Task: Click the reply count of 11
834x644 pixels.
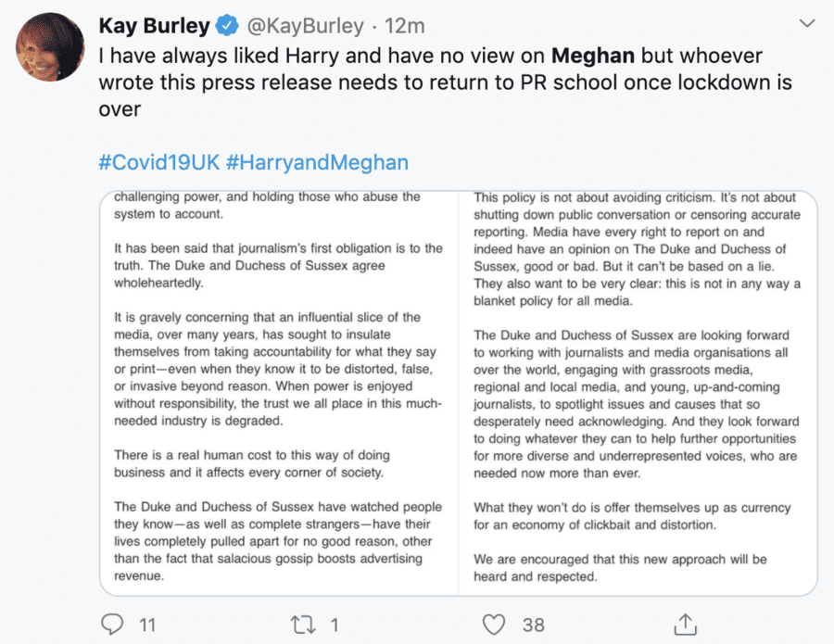Action: point(147,625)
